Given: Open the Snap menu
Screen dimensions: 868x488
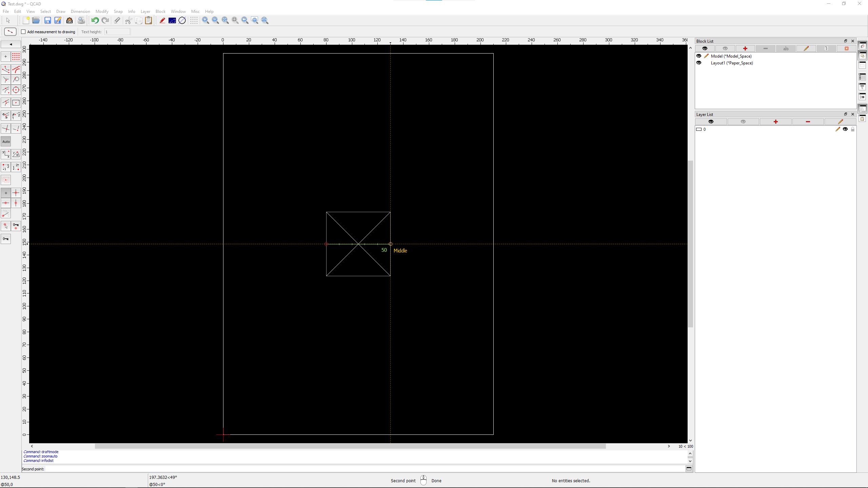Looking at the screenshot, I should point(118,11).
